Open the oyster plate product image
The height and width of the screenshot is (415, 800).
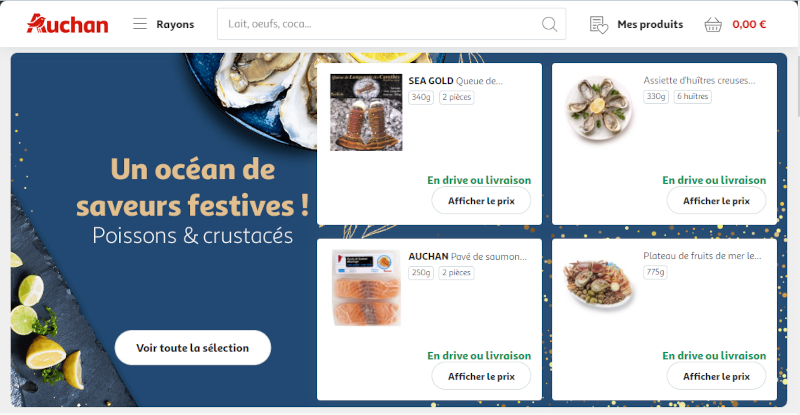coord(599,108)
